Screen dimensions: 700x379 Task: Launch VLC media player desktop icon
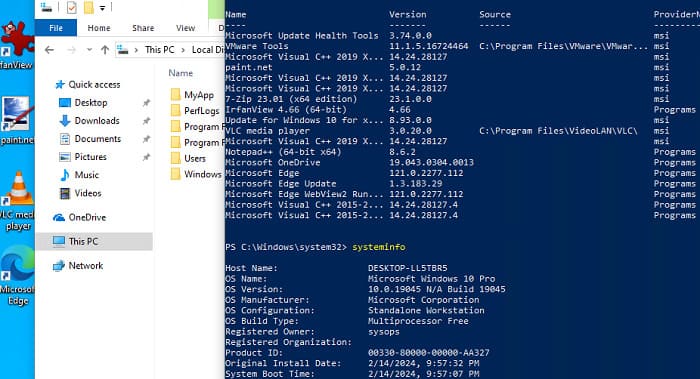click(x=17, y=201)
